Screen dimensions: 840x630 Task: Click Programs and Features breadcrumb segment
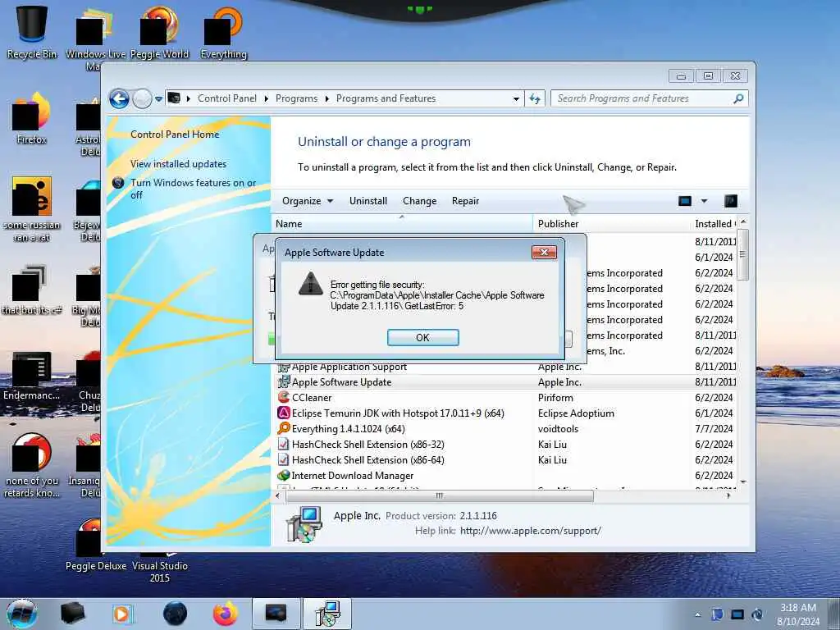tap(386, 98)
